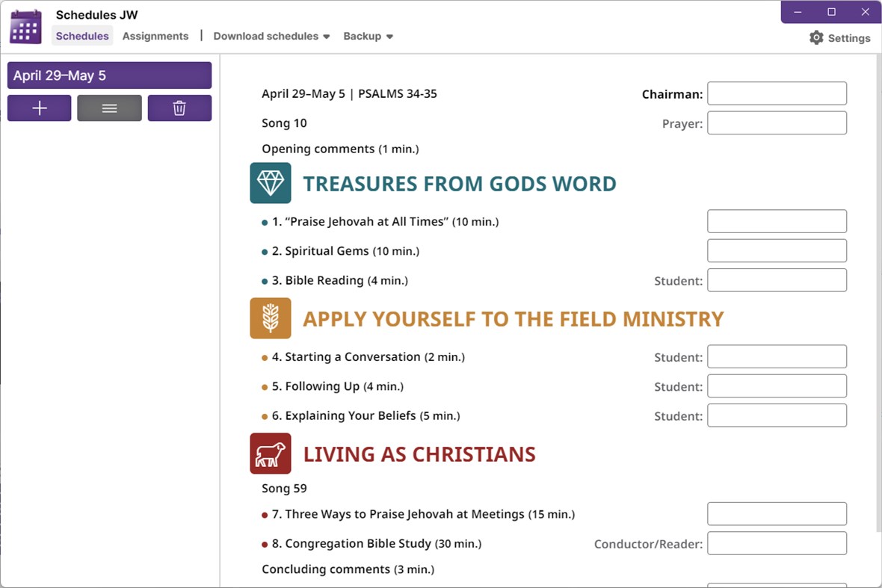Click the Chairman name field
Viewport: 882px width, 588px height.
tap(777, 93)
